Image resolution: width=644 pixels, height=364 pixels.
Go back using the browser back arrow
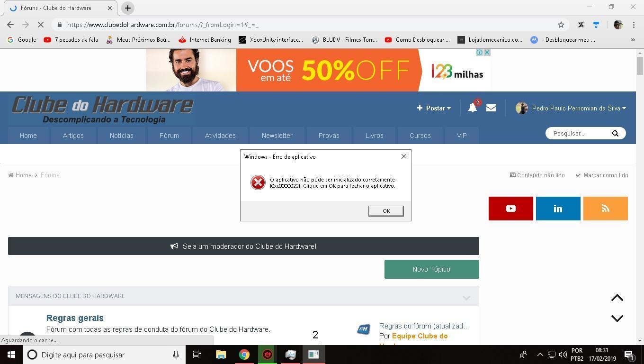click(10, 25)
